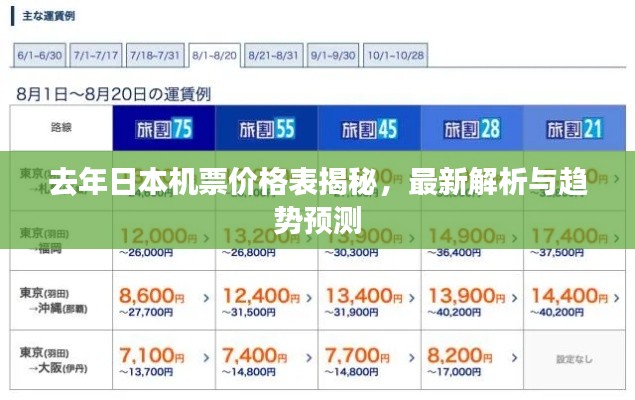Screen dimensions: 635x400
Task: Click the chevron beside 14,400円
Action: [x=617, y=298]
